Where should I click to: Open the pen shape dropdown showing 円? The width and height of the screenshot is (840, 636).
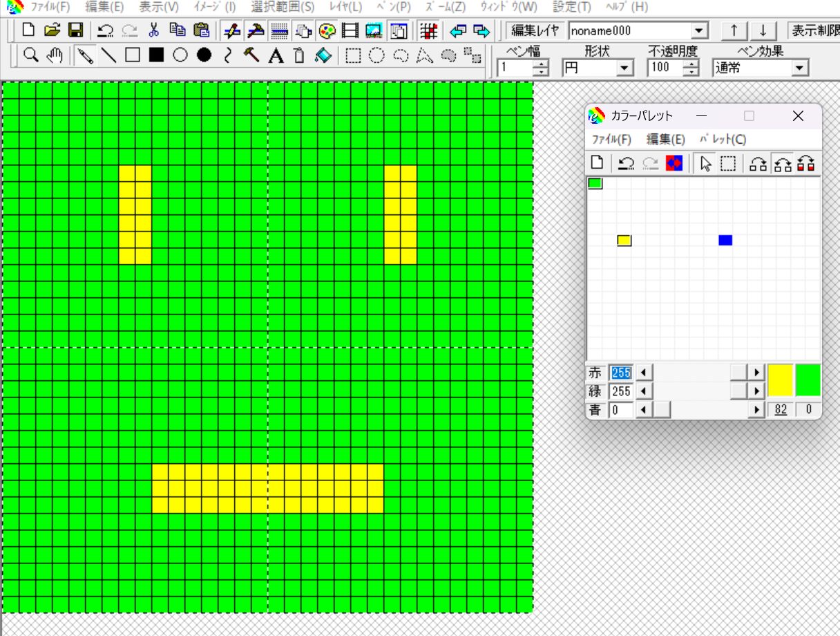[624, 67]
